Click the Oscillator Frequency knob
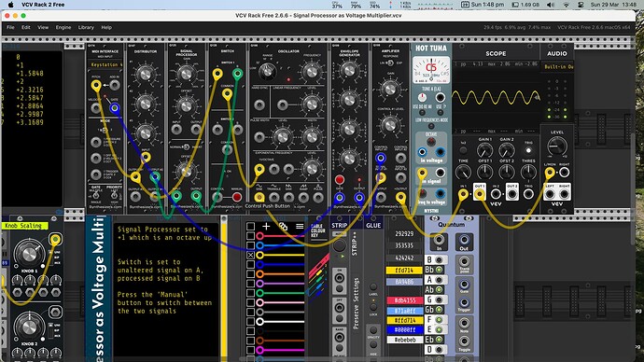The height and width of the screenshot is (362, 644). (x=312, y=72)
